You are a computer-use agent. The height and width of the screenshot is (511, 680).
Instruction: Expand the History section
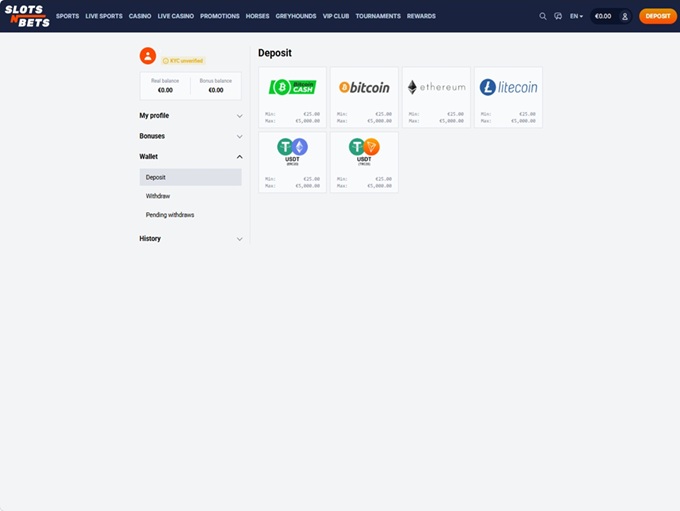tap(191, 239)
